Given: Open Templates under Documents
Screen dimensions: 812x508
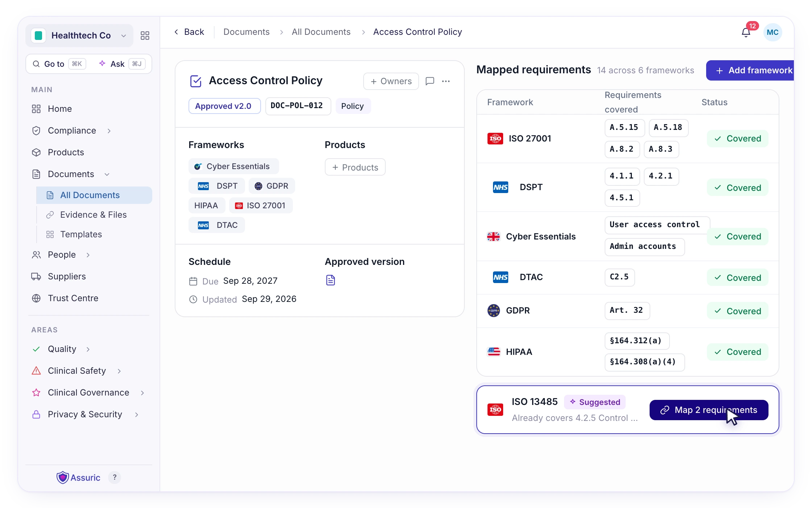Looking at the screenshot, I should point(94,234).
